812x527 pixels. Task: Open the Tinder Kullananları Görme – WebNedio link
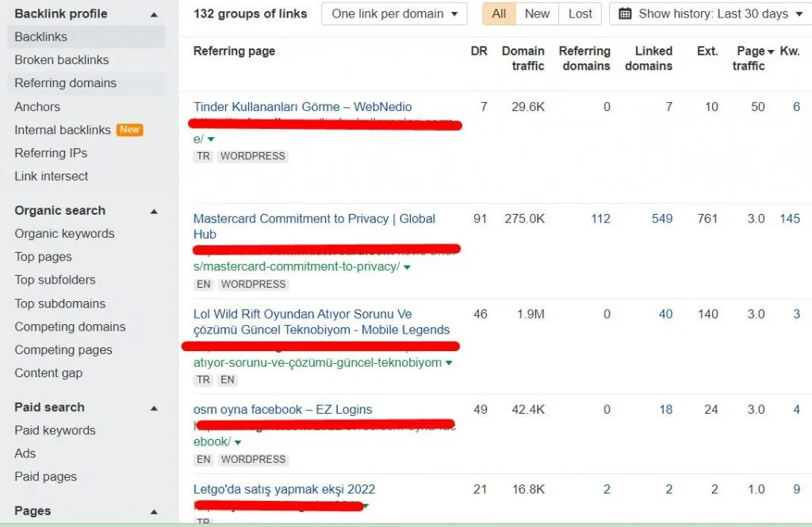click(x=302, y=107)
